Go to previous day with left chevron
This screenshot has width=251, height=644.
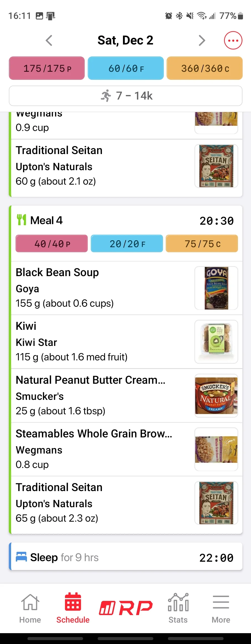(x=49, y=41)
